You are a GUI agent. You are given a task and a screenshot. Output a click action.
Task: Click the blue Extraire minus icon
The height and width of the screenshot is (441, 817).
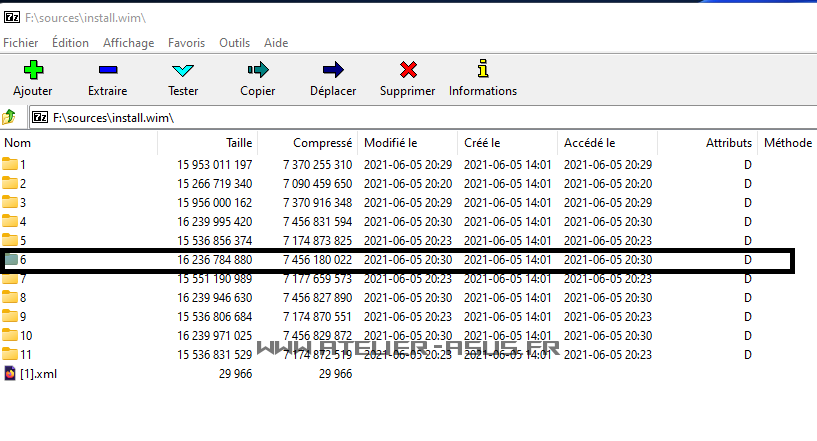pos(107,70)
